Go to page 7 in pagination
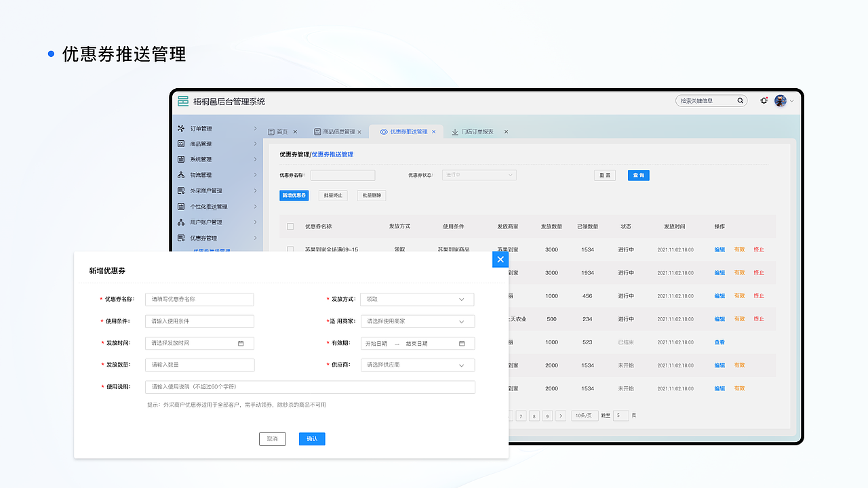Image resolution: width=868 pixels, height=488 pixels. click(x=521, y=416)
